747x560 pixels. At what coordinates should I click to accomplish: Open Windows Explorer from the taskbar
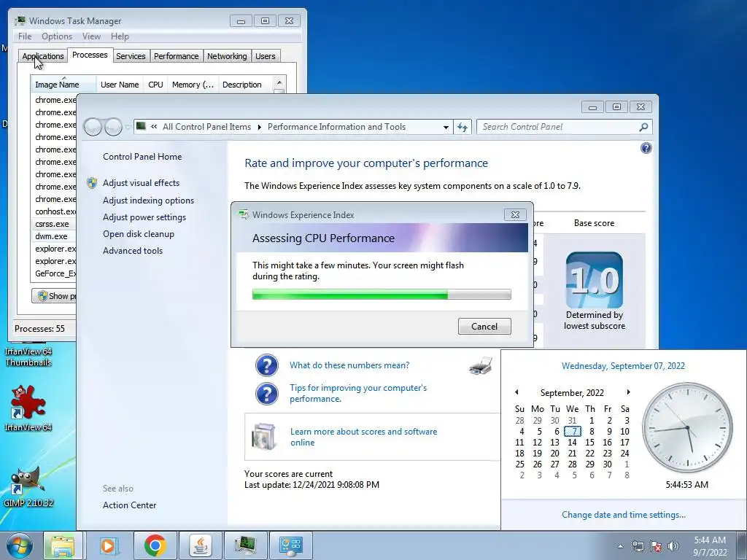[x=63, y=545]
